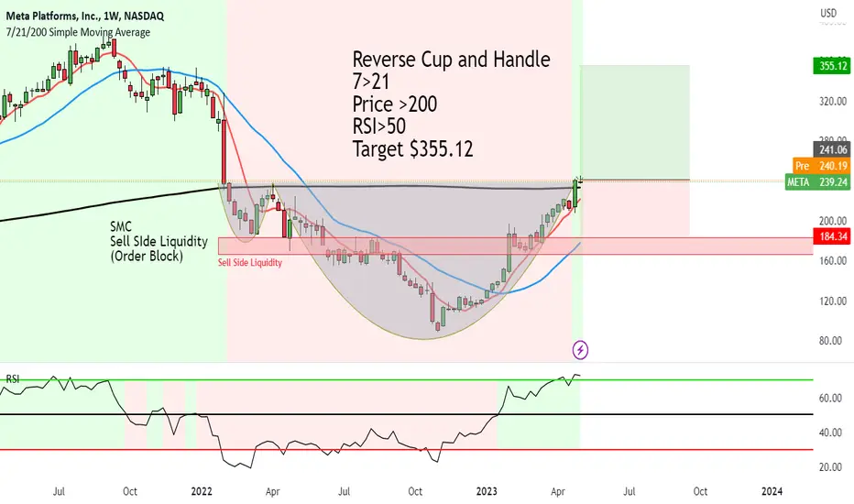This screenshot has height=504, width=854.
Task: Click the 2024 date axis label
Action: tap(772, 491)
